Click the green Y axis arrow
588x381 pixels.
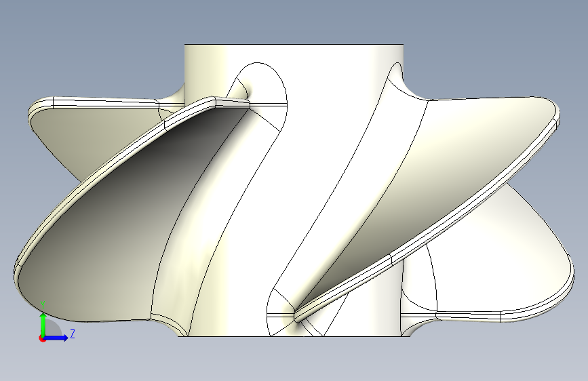(43, 324)
